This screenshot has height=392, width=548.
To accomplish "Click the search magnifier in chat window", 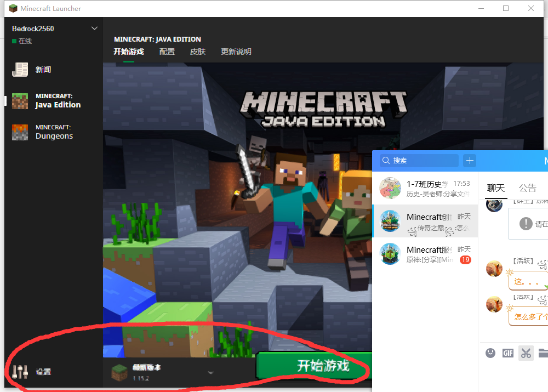I will pyautogui.click(x=386, y=161).
